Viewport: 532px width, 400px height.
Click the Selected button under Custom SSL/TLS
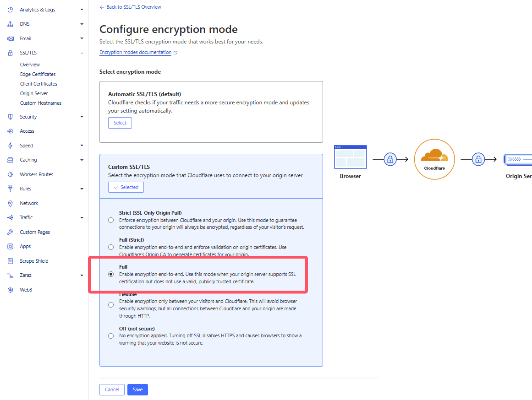click(126, 187)
